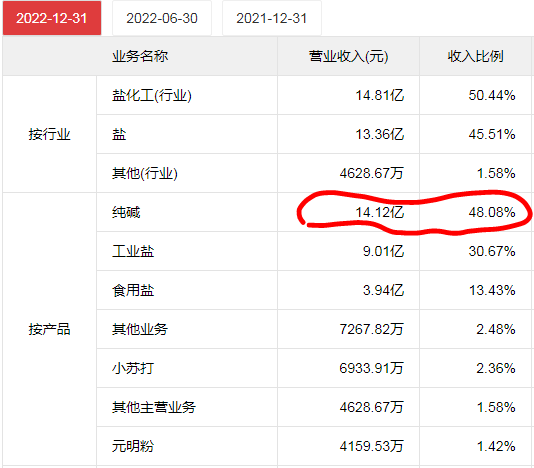Select the circled 48.08% ratio value
This screenshot has width=534, height=468.
tap(492, 212)
